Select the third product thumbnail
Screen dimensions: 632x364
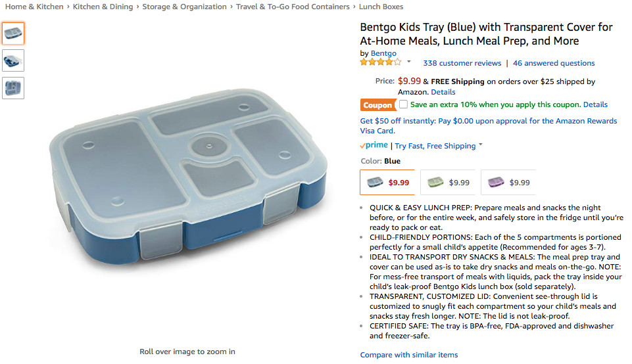pos(13,88)
